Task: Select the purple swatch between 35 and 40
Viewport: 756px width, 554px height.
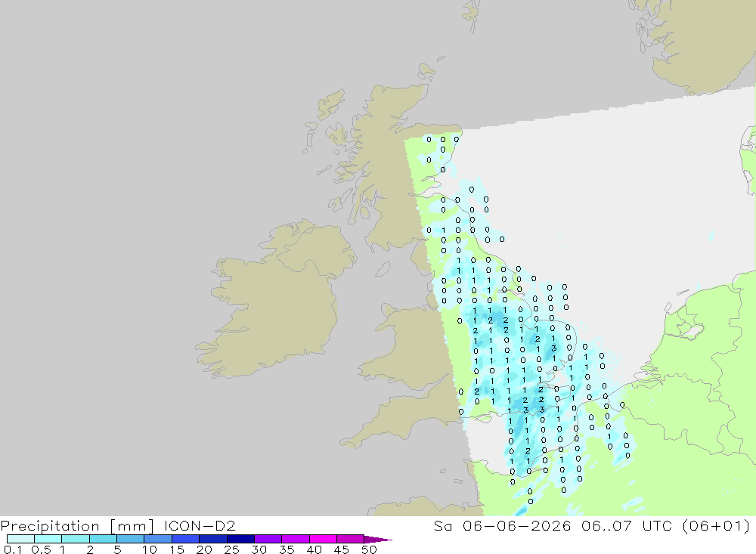Action: pos(295,539)
